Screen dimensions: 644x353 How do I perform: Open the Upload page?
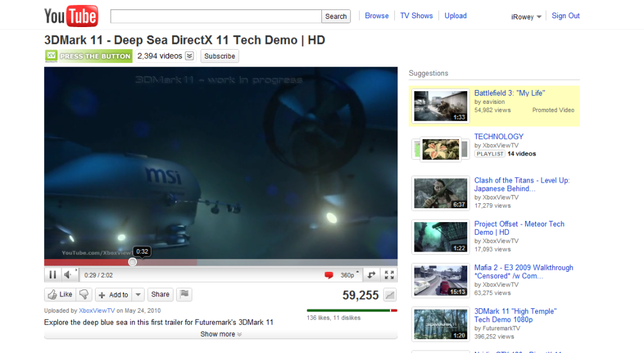pyautogui.click(x=455, y=16)
